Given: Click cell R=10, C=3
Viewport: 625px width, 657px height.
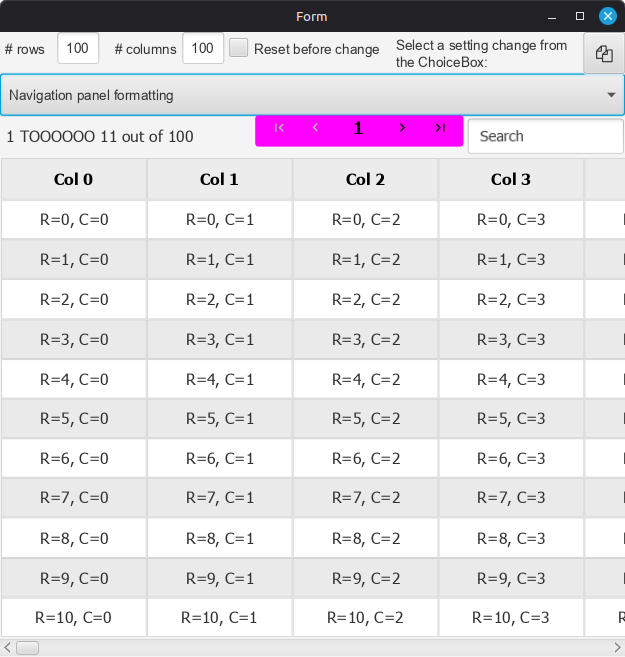Looking at the screenshot, I should 511,618.
